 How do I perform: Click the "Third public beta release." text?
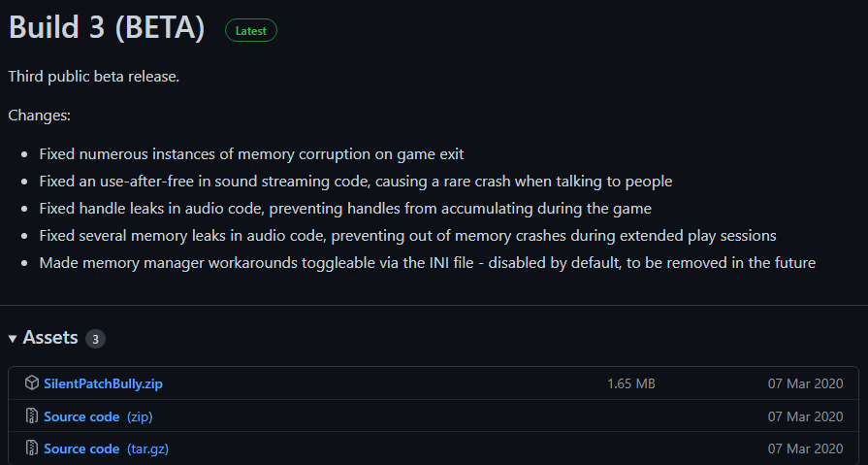click(94, 77)
